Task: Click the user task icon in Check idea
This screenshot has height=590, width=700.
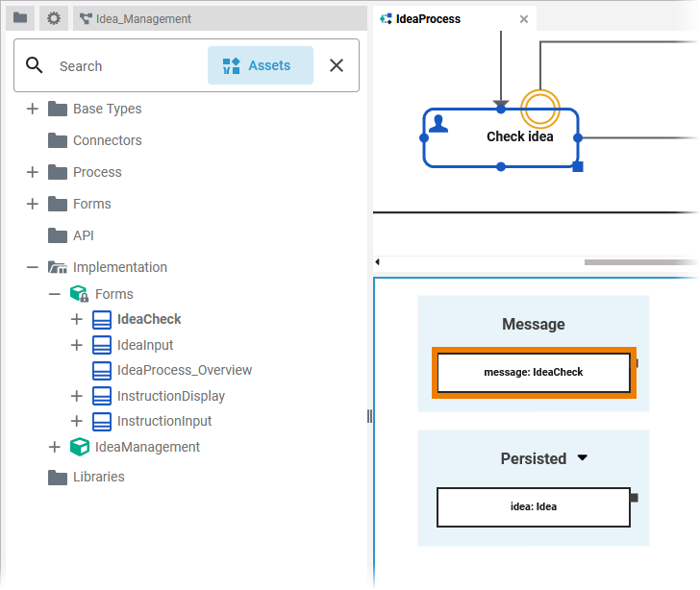Action: 438,123
